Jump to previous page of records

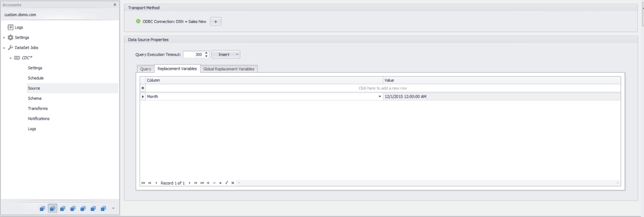click(150, 183)
